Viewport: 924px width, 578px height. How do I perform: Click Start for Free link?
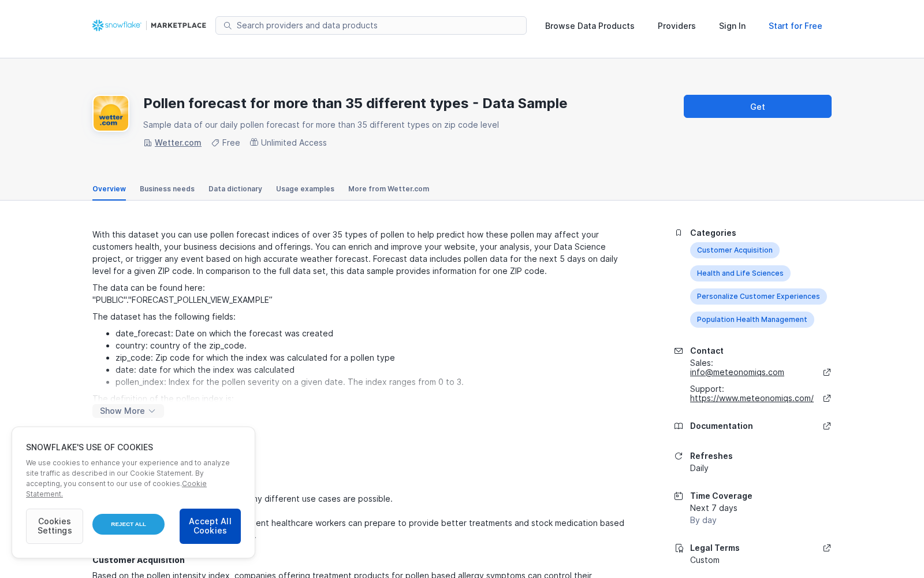tap(795, 26)
